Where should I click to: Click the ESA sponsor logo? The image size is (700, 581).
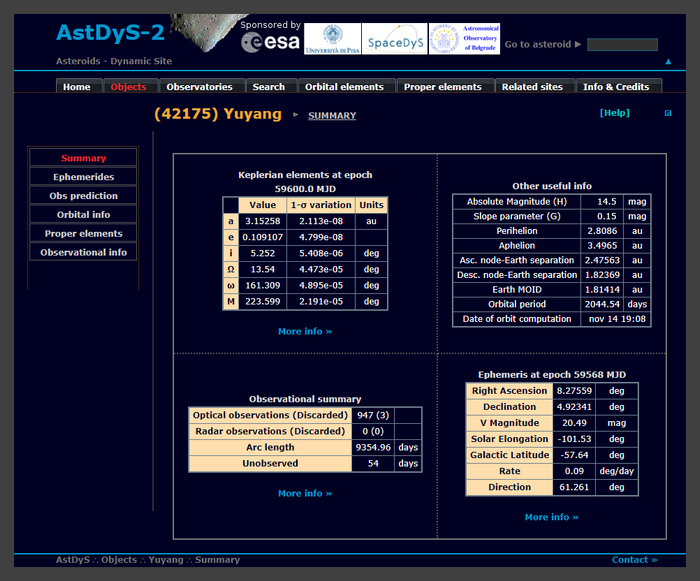click(270, 42)
